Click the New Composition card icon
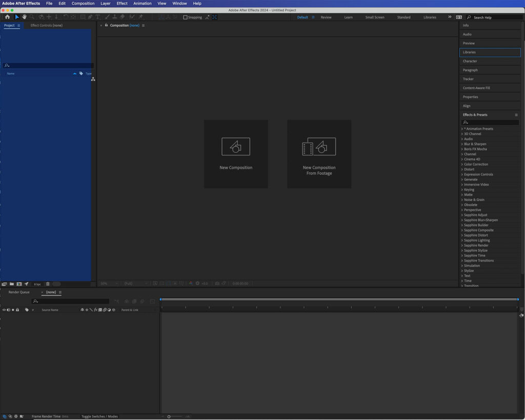Image resolution: width=525 pixels, height=420 pixels. (x=236, y=146)
